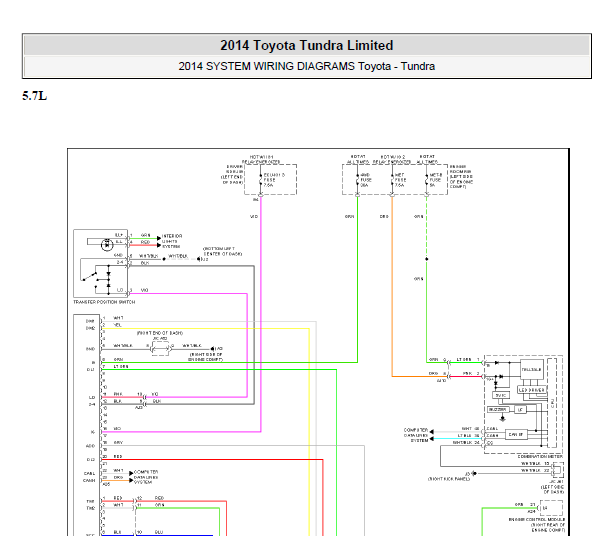The width and height of the screenshot is (608, 536).
Task: Click the "PNK" wire label at combination meter pin 2
Action: pos(467,373)
